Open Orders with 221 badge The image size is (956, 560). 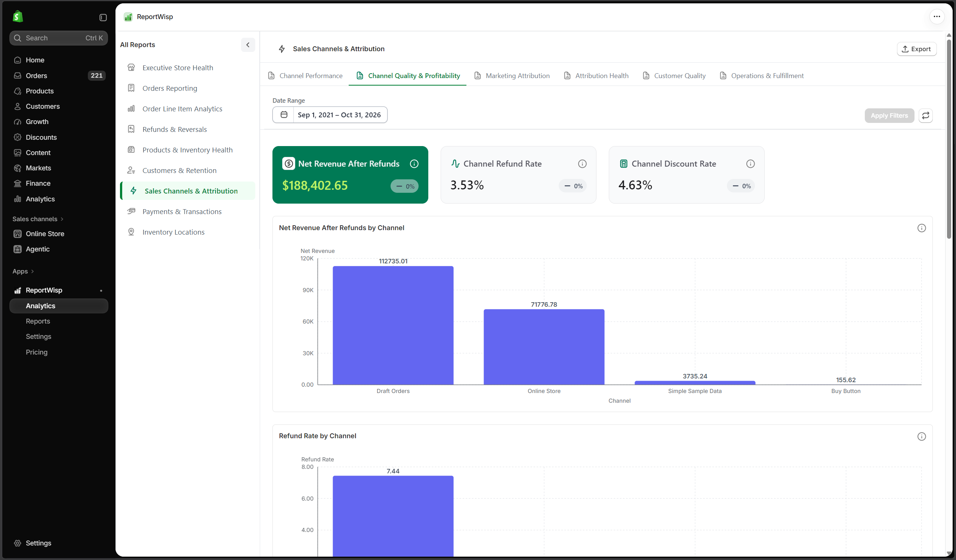pyautogui.click(x=59, y=75)
